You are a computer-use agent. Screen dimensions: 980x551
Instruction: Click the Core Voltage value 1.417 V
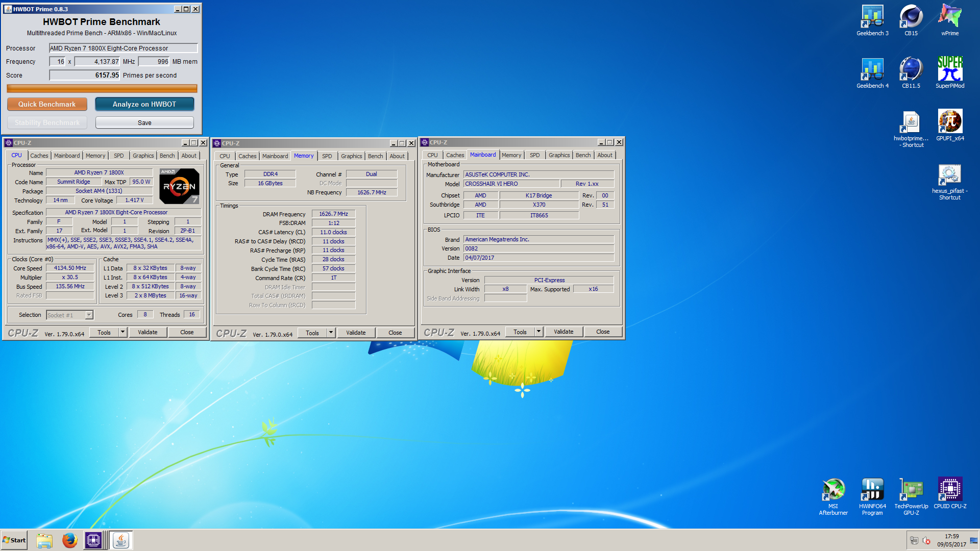(134, 200)
